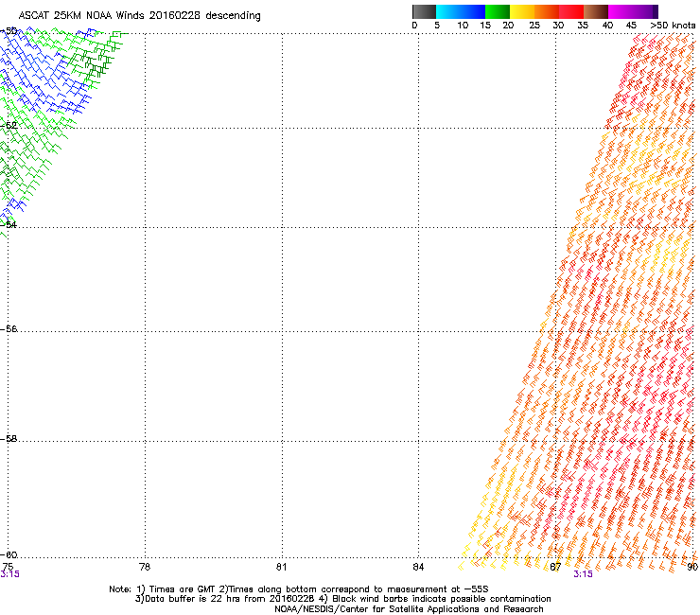Screen dimensions: 700x615
Task: Click the '35' label under the color scale
Action: 583,26
